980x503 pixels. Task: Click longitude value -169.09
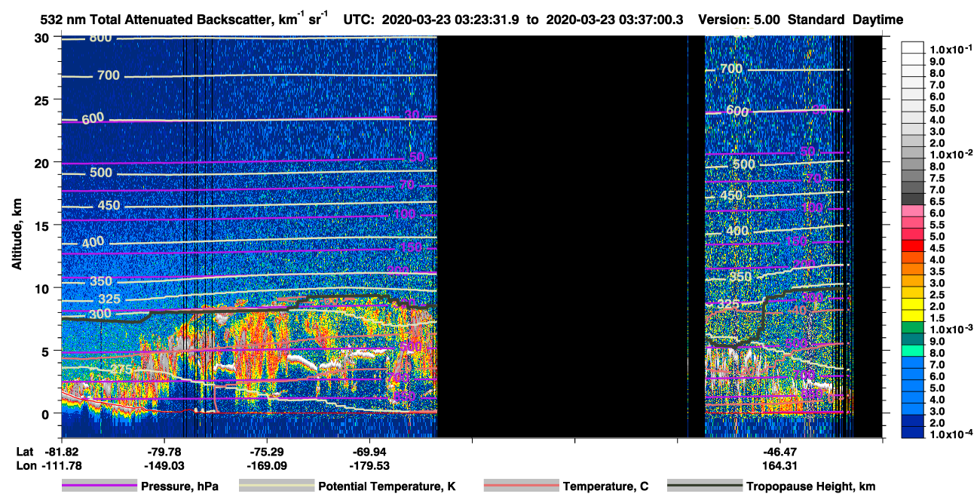coord(266,466)
